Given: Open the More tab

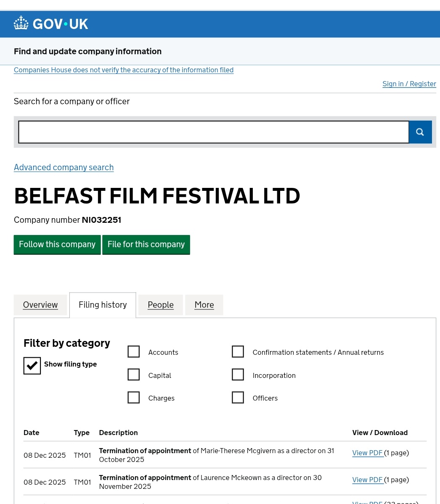Looking at the screenshot, I should [x=204, y=305].
